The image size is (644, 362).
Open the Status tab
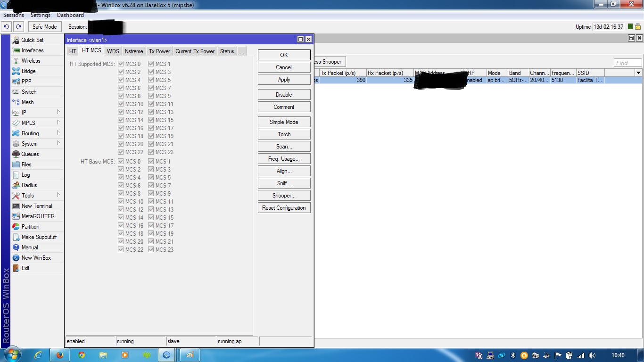(x=227, y=51)
